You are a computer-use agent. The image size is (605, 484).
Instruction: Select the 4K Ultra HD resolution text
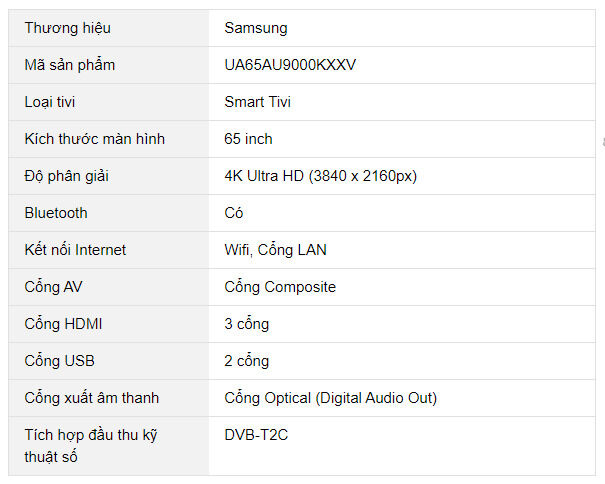point(320,176)
